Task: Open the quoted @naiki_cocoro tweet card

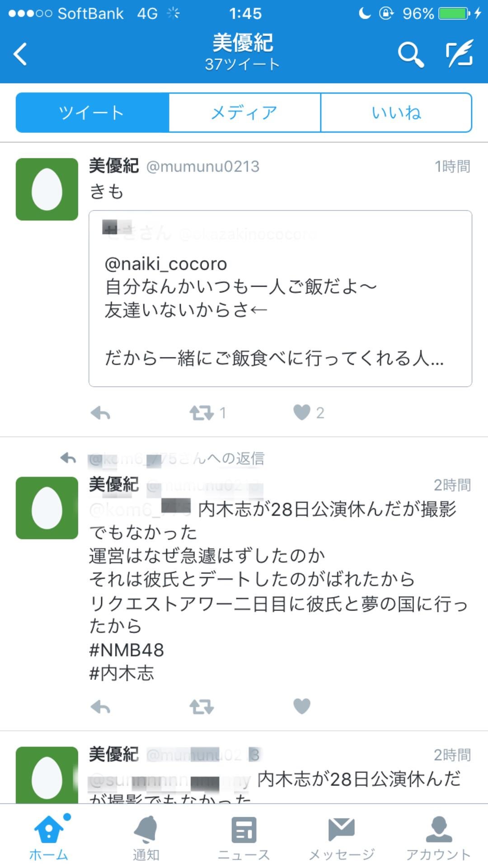Action: tap(280, 298)
